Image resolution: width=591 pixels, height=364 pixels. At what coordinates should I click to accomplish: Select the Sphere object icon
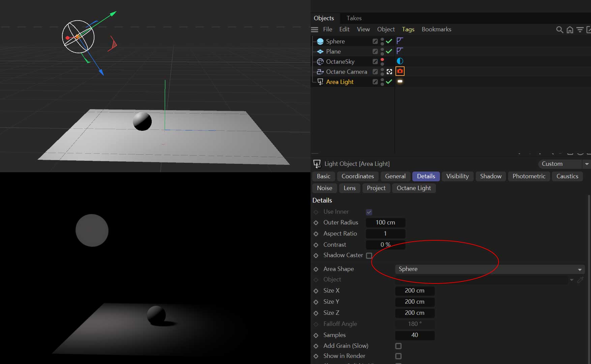click(x=320, y=41)
